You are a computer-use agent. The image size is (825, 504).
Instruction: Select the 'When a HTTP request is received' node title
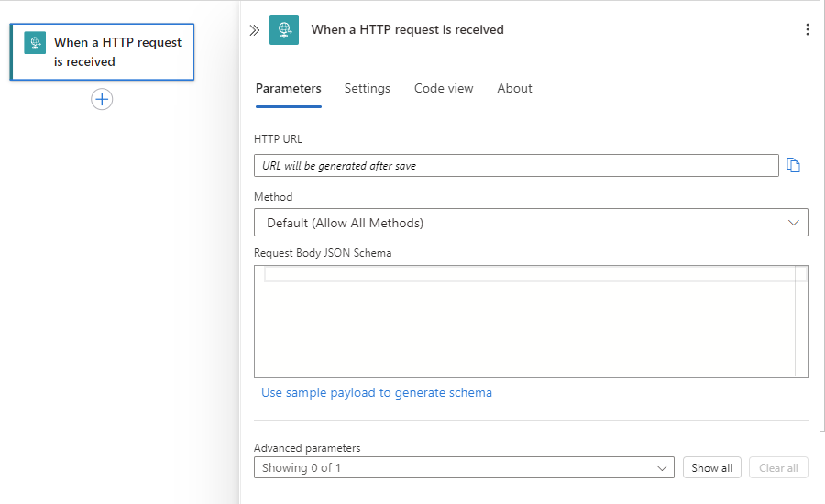(117, 52)
